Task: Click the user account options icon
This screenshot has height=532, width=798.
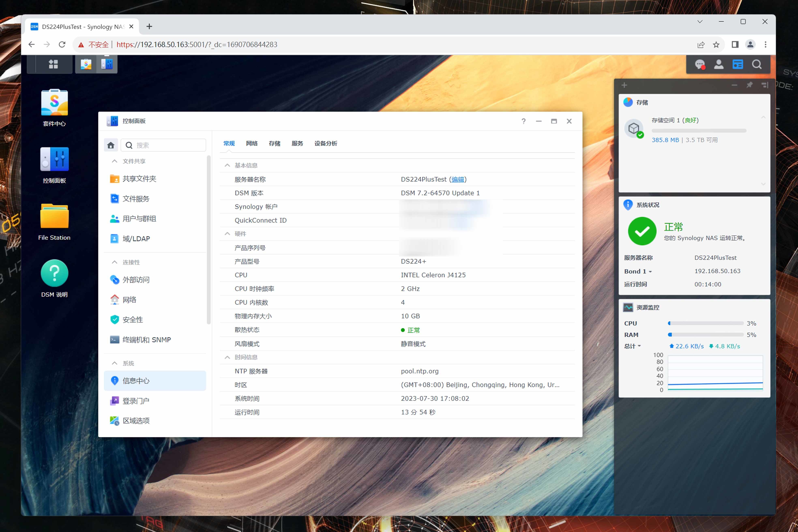Action: 718,64
